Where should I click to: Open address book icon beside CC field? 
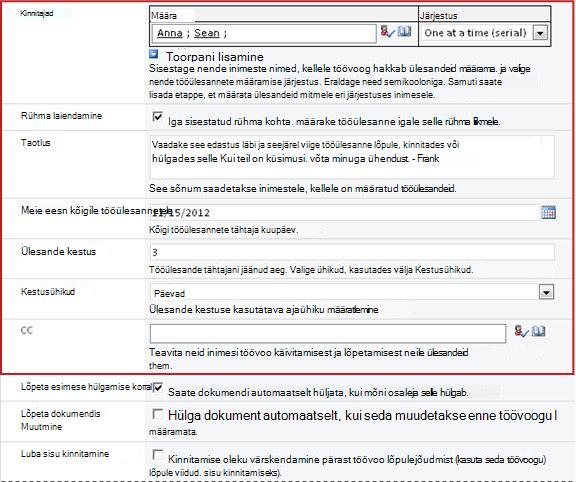tap(539, 331)
